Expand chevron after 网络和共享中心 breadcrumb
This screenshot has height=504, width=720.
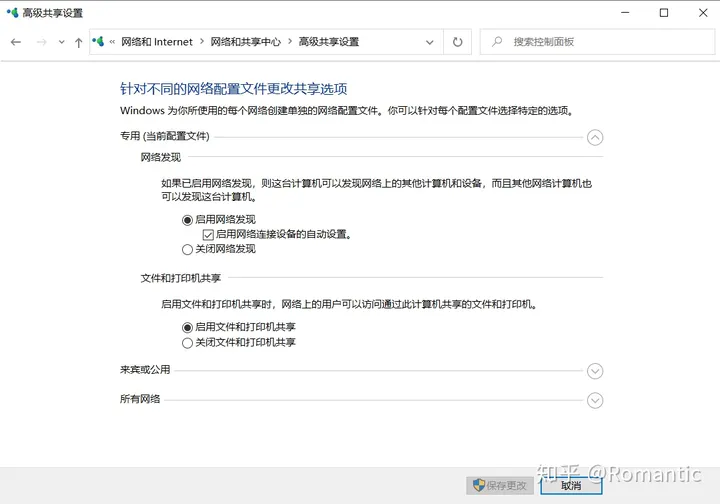(x=290, y=42)
